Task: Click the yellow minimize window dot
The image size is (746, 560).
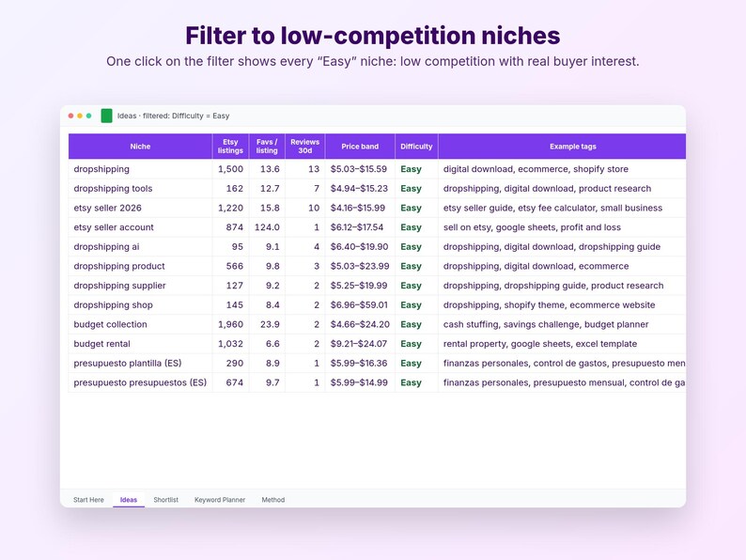Action: [x=80, y=116]
